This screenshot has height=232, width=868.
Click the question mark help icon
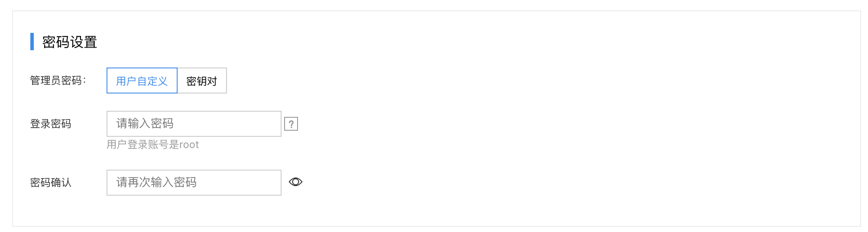(x=291, y=124)
